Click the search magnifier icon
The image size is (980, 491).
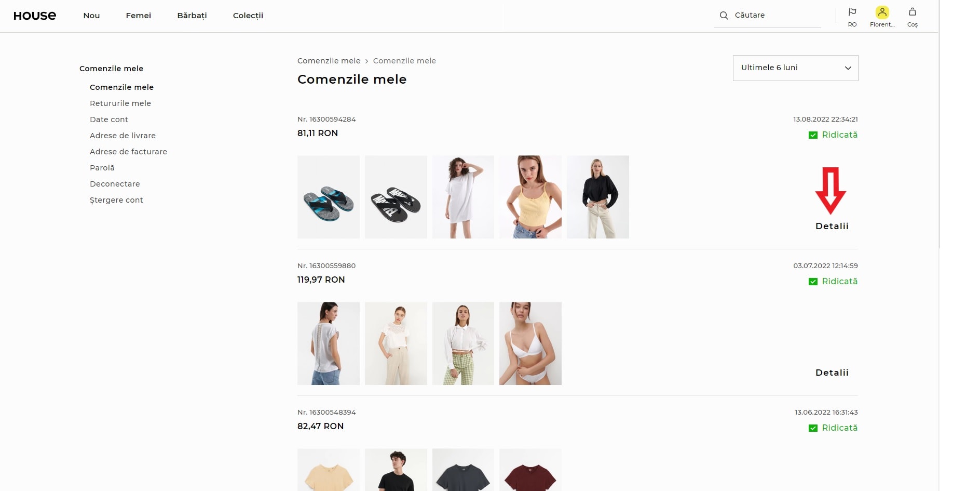pos(724,16)
